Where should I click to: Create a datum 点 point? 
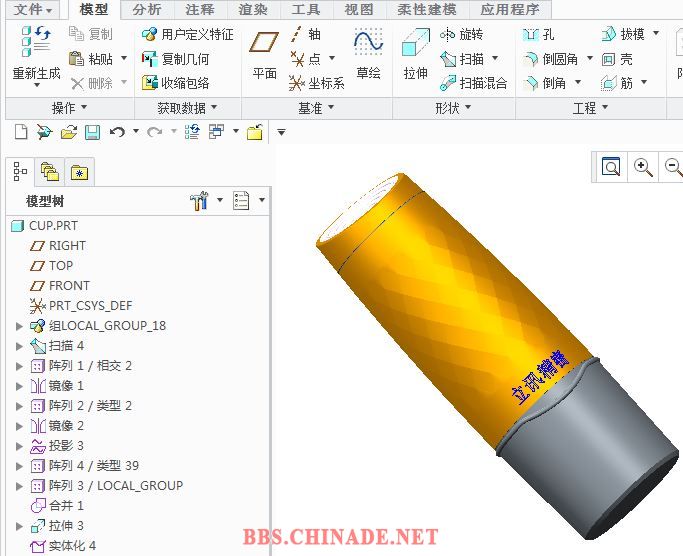[306, 58]
